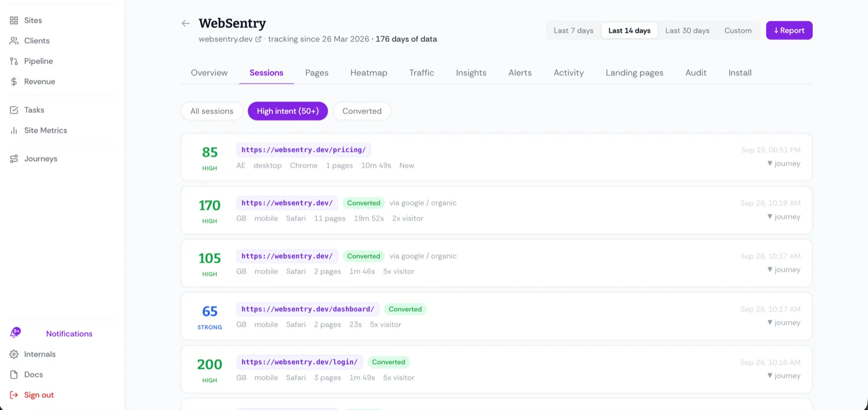Select the Revenue dollar icon
The width and height of the screenshot is (868, 410).
point(14,82)
